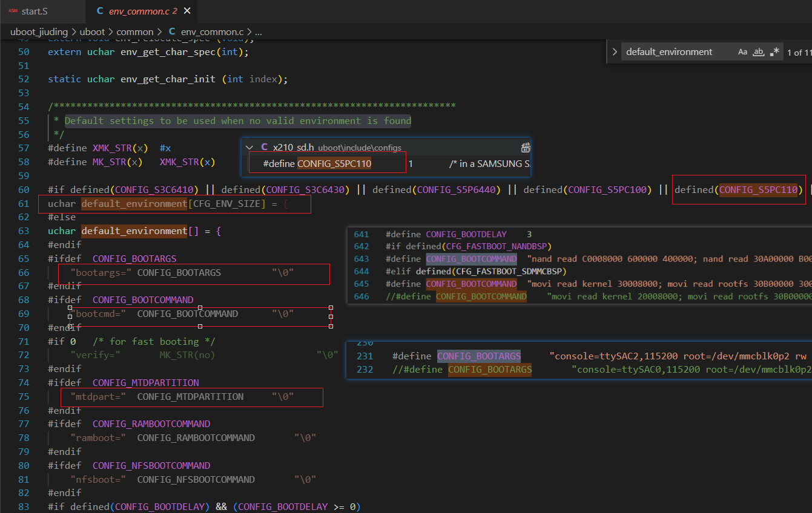
Task: Click the icon at popup header's right end
Action: click(526, 147)
